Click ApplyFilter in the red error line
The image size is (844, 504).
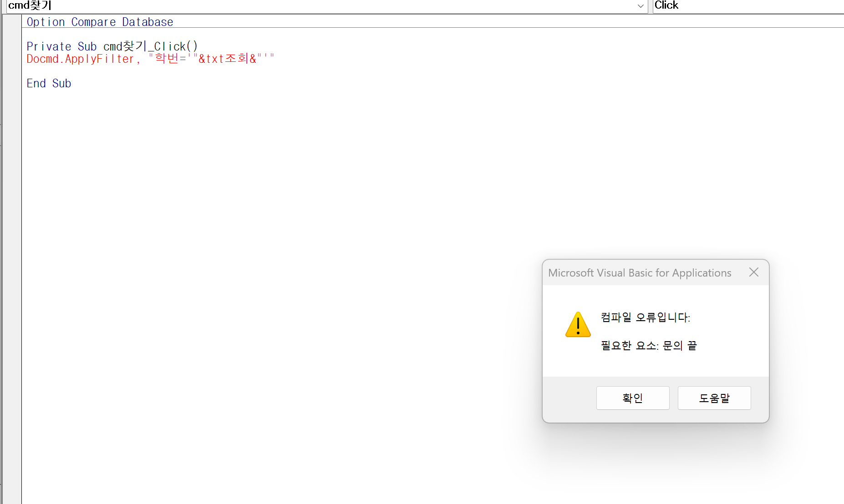pyautogui.click(x=99, y=59)
